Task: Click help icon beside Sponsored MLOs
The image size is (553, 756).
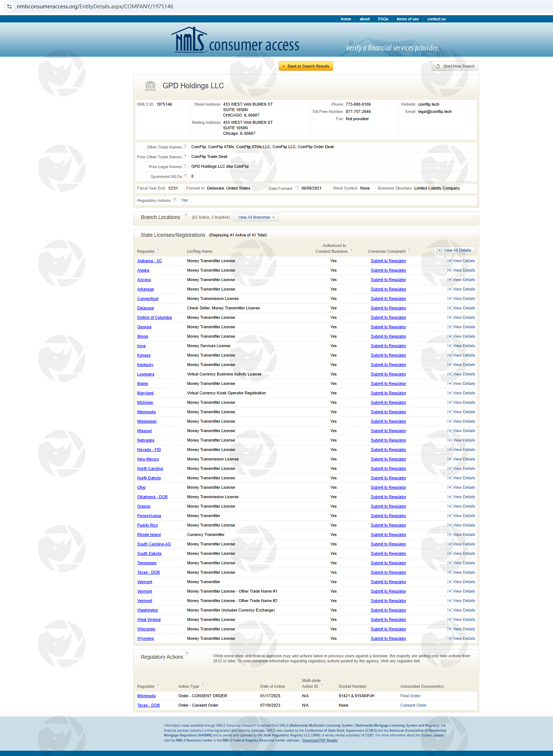Action: coord(185,176)
